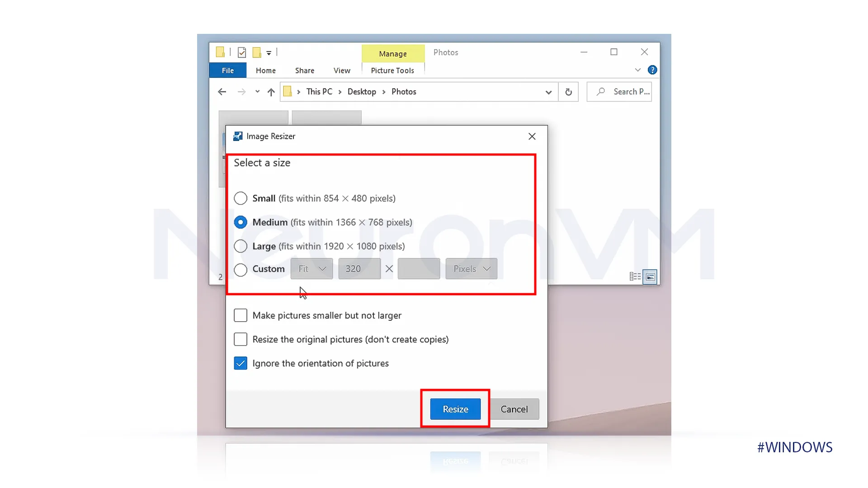
Task: Click the large icons view toggle in Explorer
Action: 650,277
